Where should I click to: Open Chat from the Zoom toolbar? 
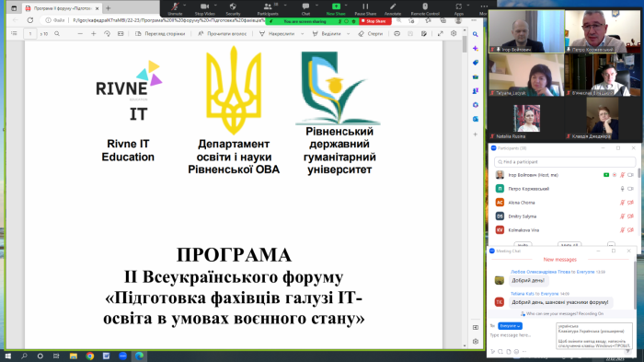[x=305, y=8]
